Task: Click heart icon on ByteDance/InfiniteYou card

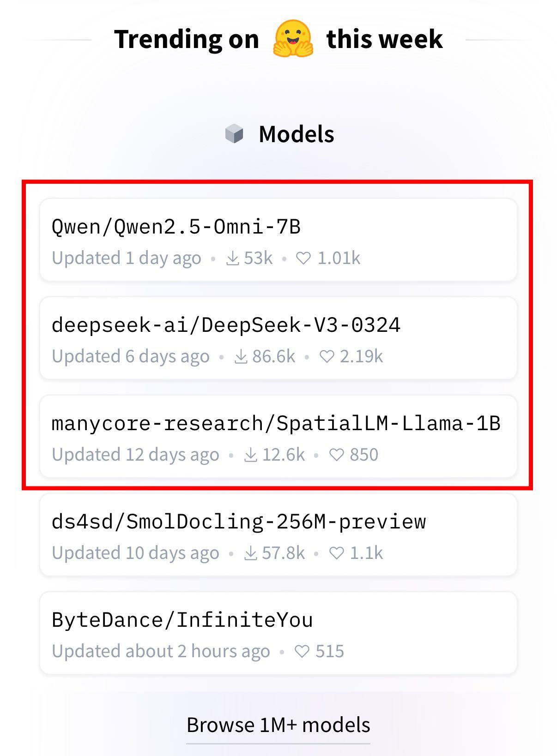Action: tap(302, 652)
